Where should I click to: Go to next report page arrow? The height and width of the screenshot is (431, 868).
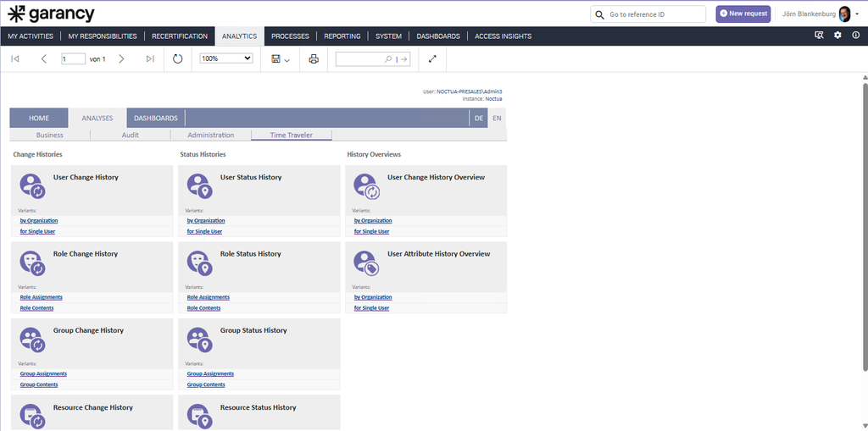point(122,58)
